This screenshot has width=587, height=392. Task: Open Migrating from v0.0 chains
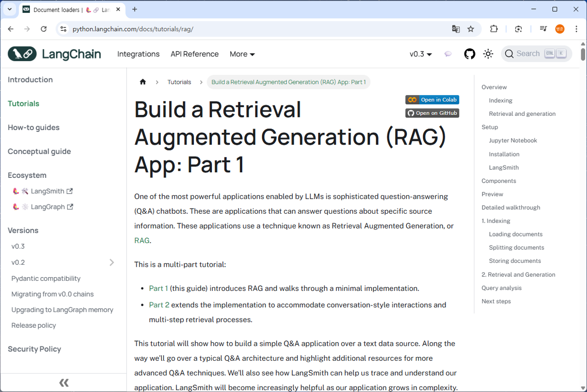pos(53,294)
